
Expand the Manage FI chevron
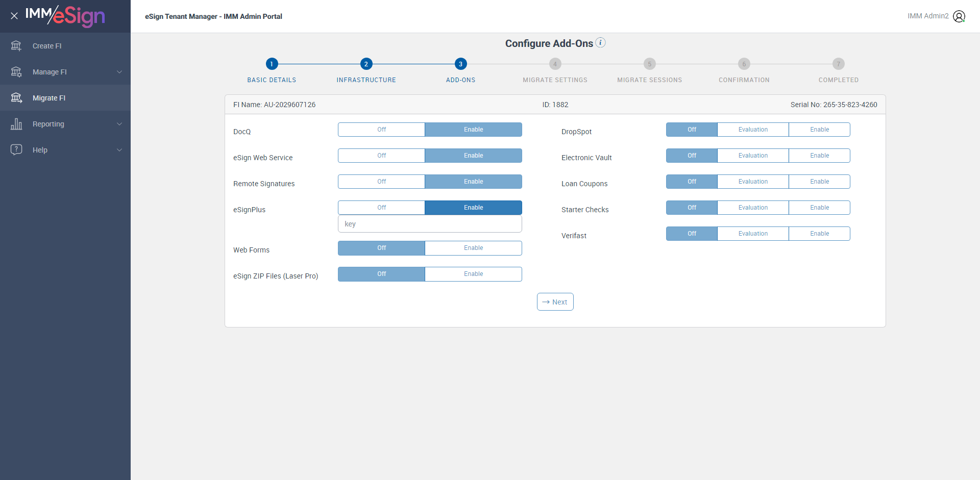click(x=119, y=72)
